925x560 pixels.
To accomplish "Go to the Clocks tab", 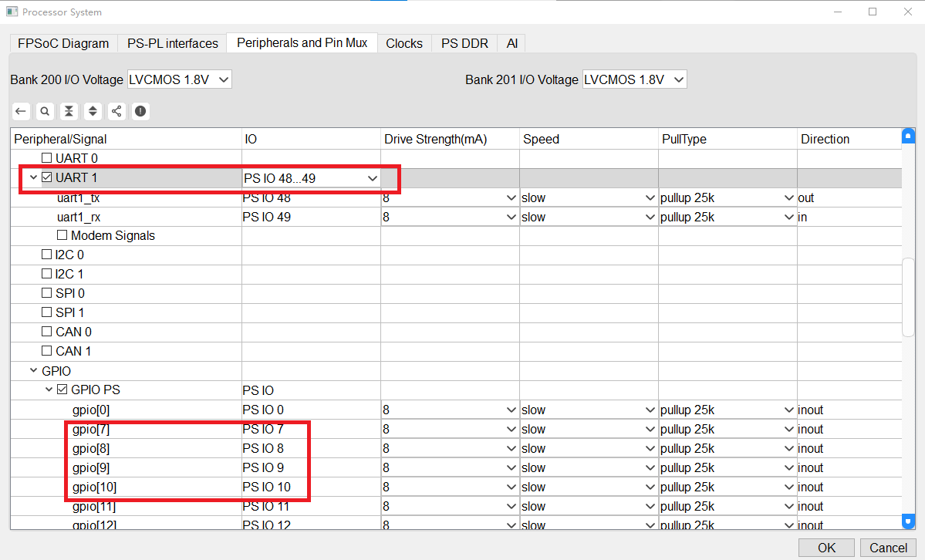I will point(404,44).
